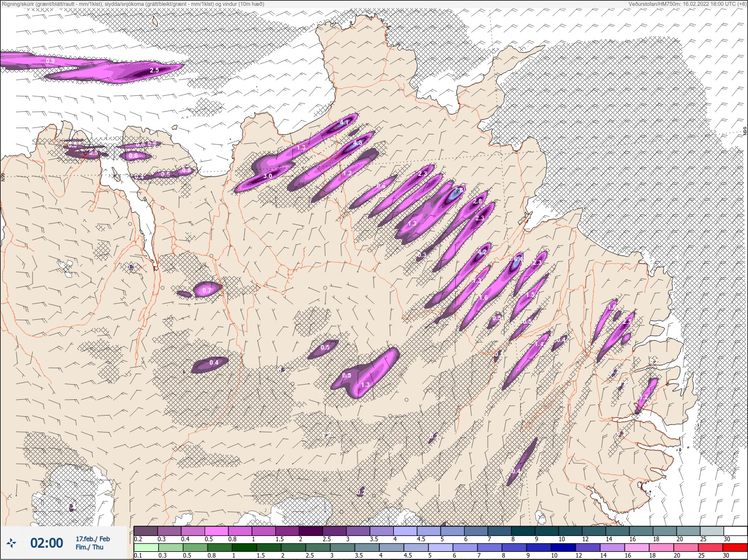The height and width of the screenshot is (560, 748).
Task: Click the 1.6 precipitation value on the map
Action: pos(483,298)
